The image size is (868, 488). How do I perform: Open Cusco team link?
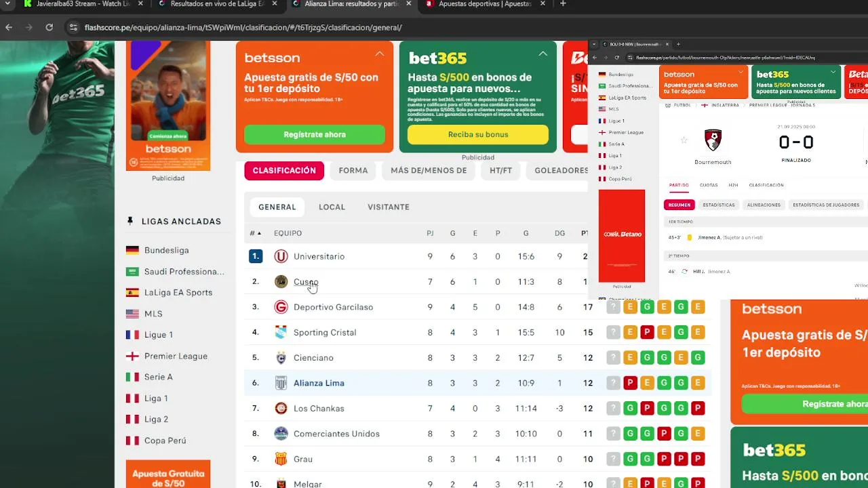(306, 282)
